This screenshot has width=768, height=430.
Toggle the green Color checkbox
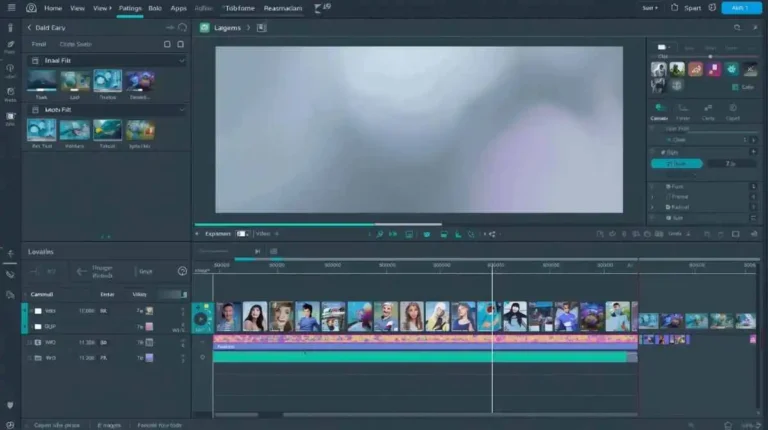point(735,87)
